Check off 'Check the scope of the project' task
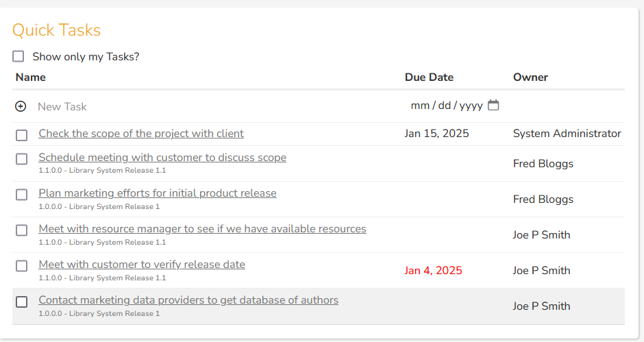The height and width of the screenshot is (342, 644). (x=21, y=135)
